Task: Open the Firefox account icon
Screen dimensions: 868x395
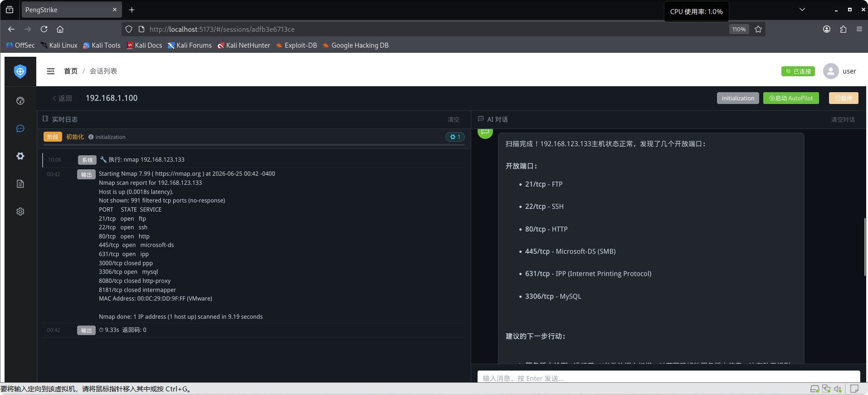Action: (827, 29)
